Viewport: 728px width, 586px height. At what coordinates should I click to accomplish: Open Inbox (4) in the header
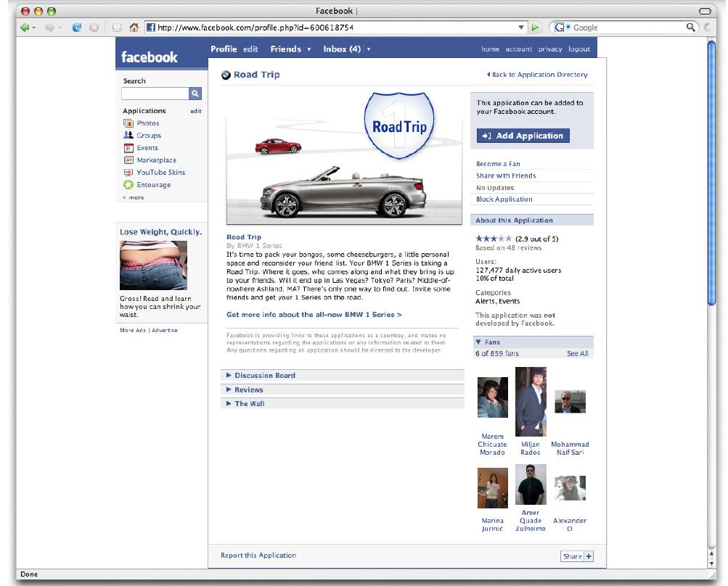pyautogui.click(x=342, y=49)
